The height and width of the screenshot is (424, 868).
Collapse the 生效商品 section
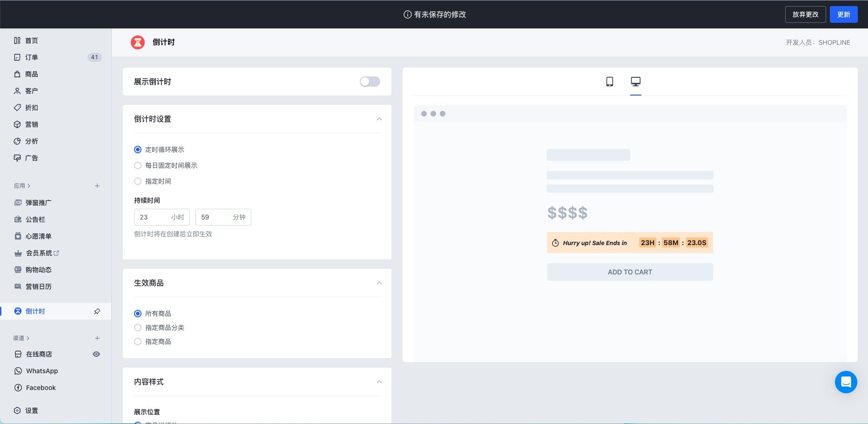coord(379,283)
